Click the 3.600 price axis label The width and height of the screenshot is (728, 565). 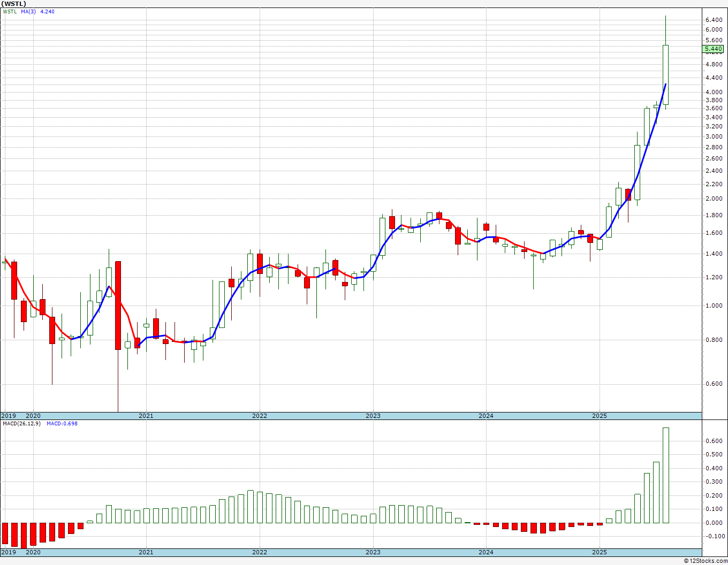click(x=714, y=109)
